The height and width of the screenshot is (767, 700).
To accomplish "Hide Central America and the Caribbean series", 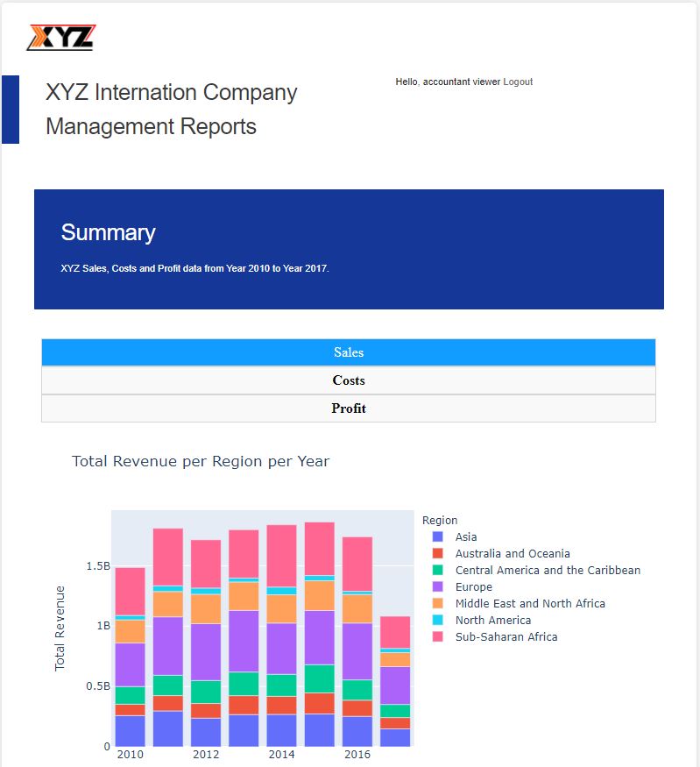I will pyautogui.click(x=548, y=570).
